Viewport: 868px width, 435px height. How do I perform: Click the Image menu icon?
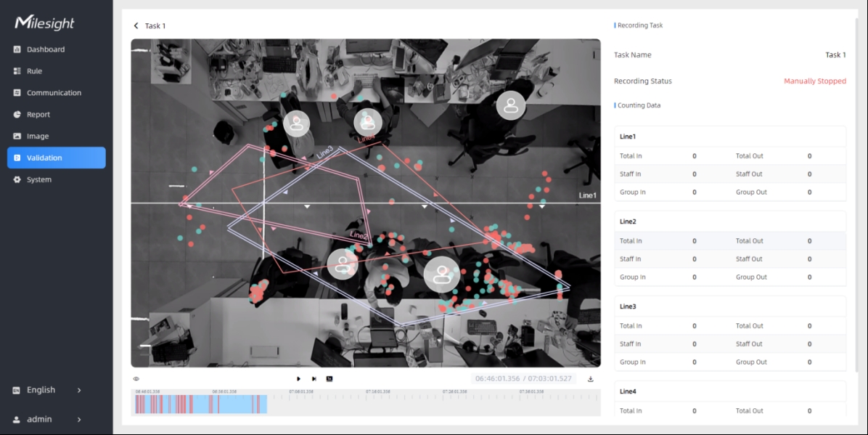(17, 137)
